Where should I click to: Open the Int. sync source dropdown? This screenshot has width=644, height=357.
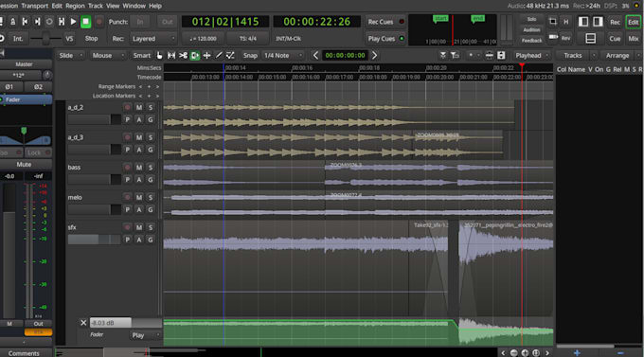pos(18,39)
